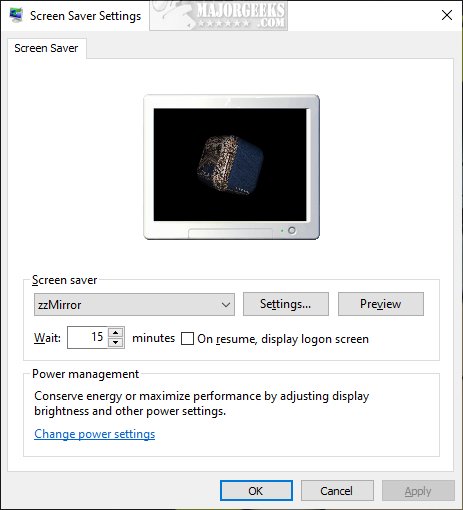Click the Wait: label
The width and height of the screenshot is (463, 510).
[x=47, y=338]
